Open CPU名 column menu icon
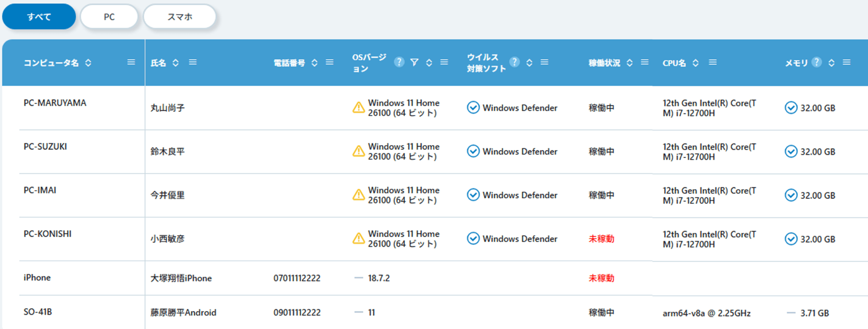Screen dimensions: 868x329 713,62
